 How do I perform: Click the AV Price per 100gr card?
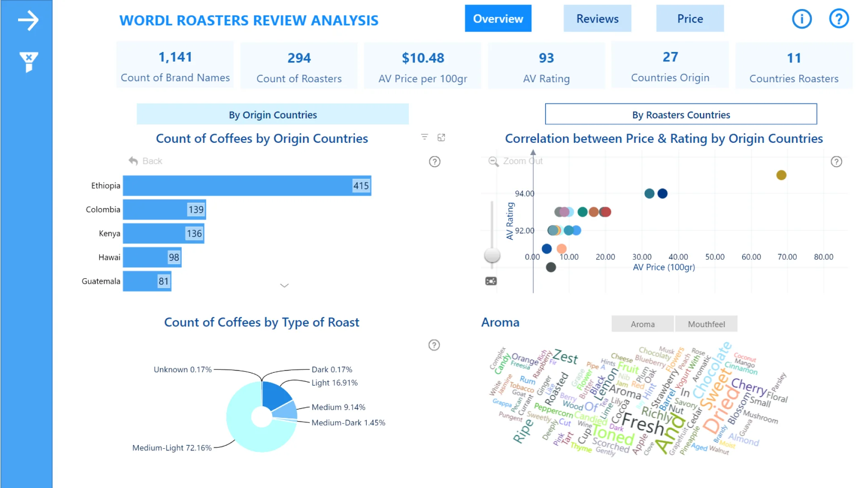tap(423, 65)
